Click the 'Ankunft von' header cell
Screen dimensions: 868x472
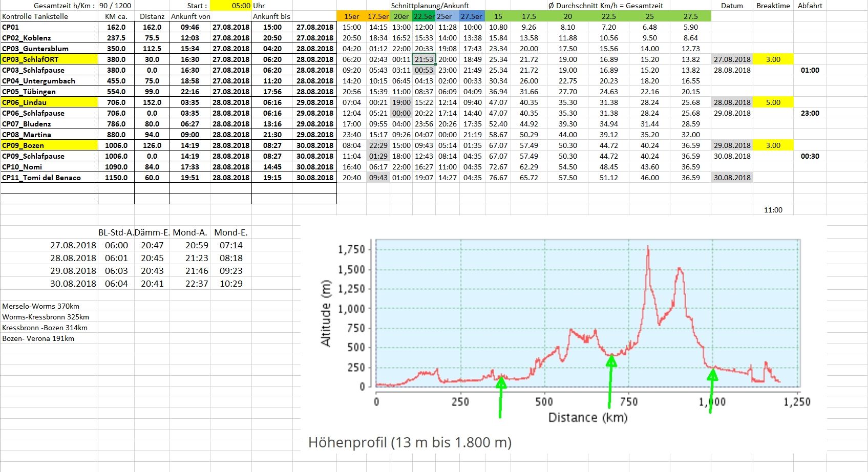(190, 16)
